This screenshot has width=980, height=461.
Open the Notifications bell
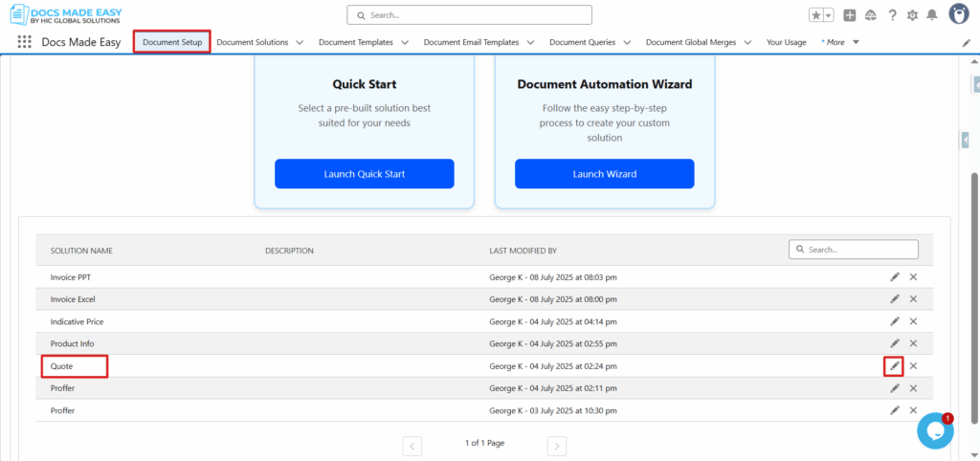[932, 15]
